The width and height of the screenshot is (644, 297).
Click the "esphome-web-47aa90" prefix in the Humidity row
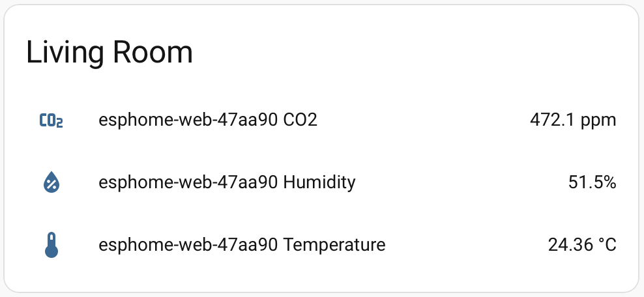(x=189, y=183)
